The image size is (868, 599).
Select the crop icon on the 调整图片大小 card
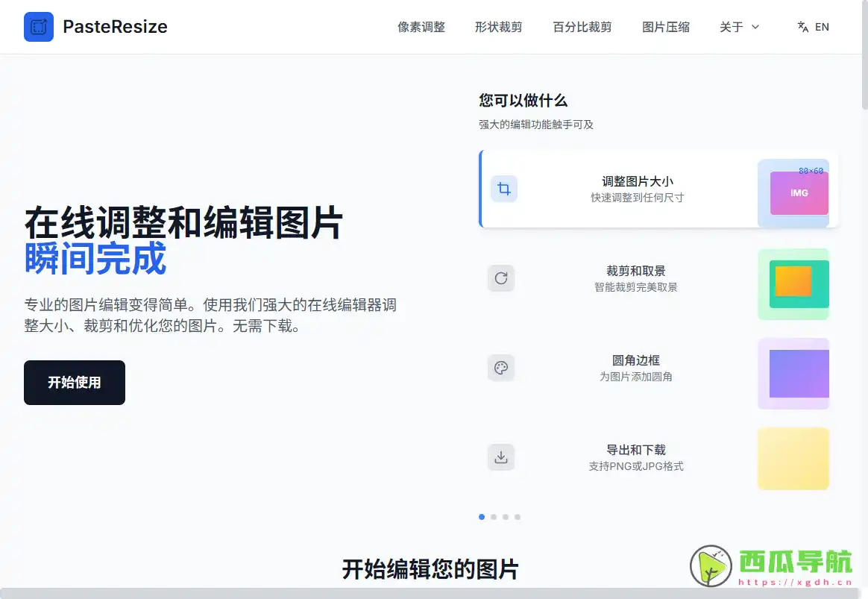503,189
